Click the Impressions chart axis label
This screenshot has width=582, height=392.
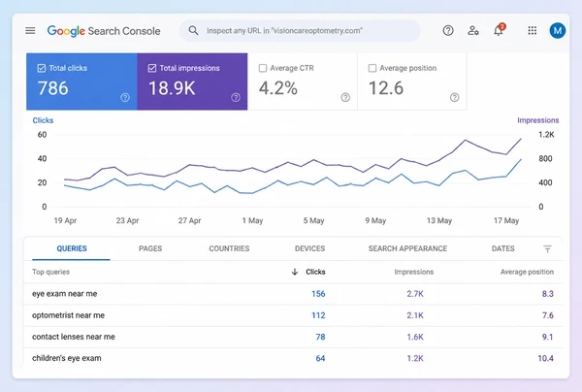click(x=537, y=120)
